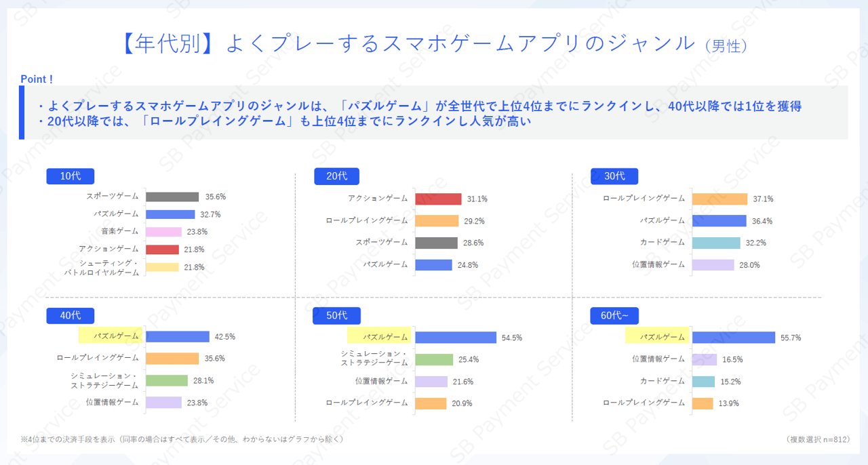Select the 40代 age group badge
The image size is (868, 465).
[x=70, y=316]
